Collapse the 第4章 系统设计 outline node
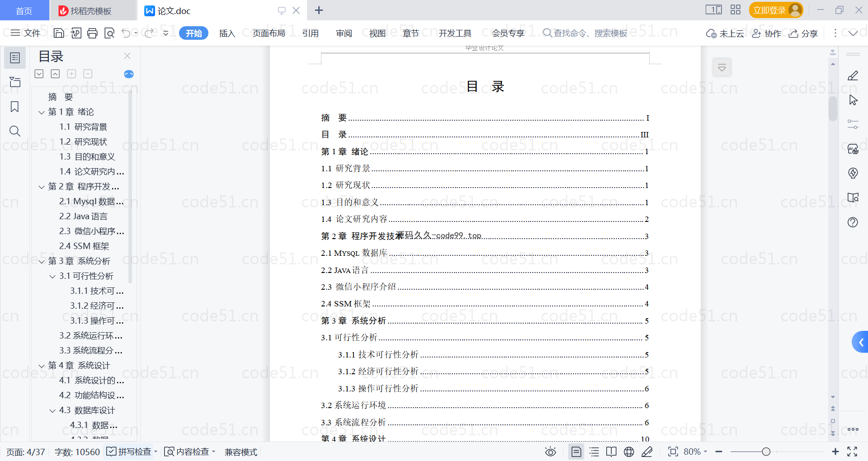 coord(42,366)
